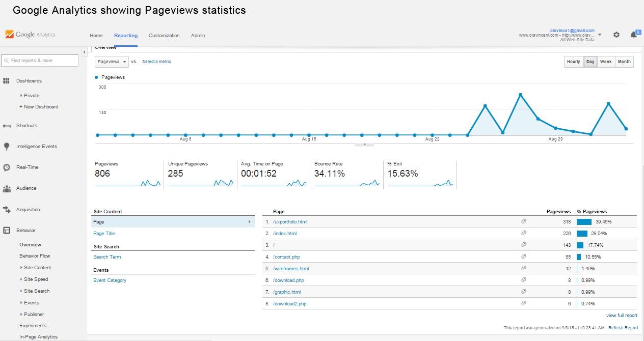Image resolution: width=644 pixels, height=341 pixels.
Task: Open the Admin tab
Action: coord(198,36)
